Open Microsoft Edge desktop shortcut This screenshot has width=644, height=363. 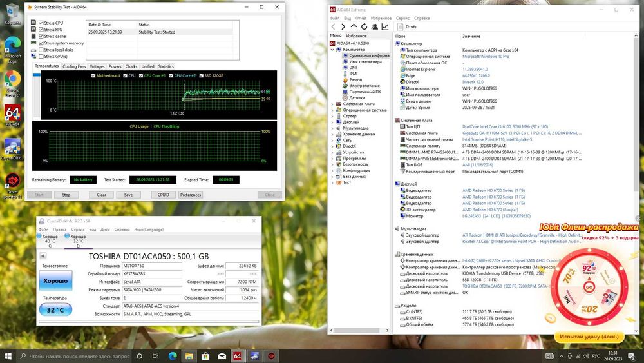pyautogui.click(x=12, y=50)
